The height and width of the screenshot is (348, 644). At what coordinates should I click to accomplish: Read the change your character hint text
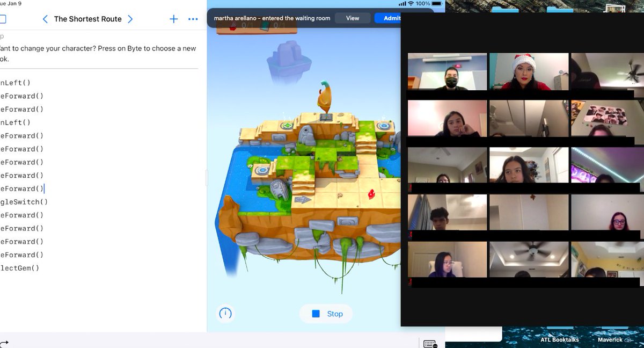click(x=98, y=53)
